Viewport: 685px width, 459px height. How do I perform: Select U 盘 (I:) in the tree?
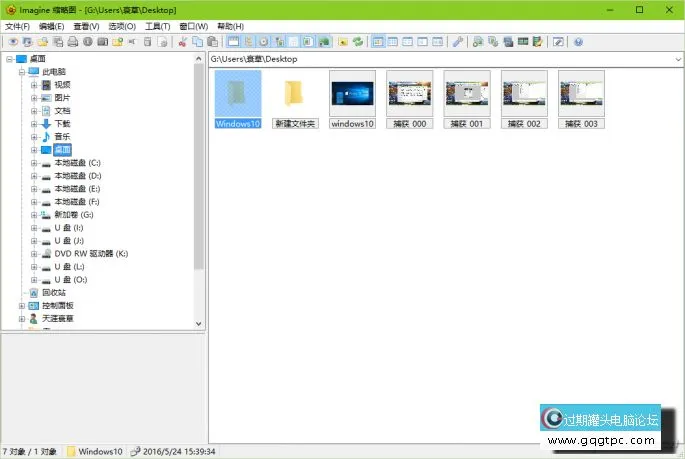pyautogui.click(x=69, y=228)
